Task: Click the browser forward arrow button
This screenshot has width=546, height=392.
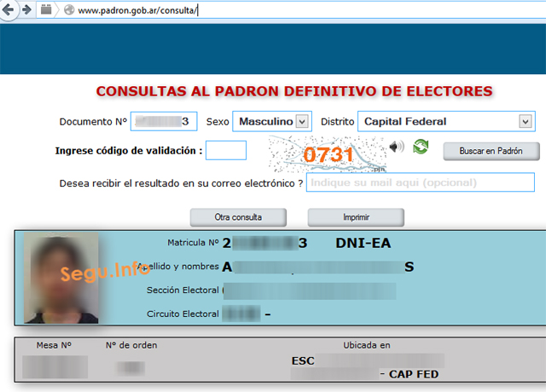Action: click(x=26, y=10)
